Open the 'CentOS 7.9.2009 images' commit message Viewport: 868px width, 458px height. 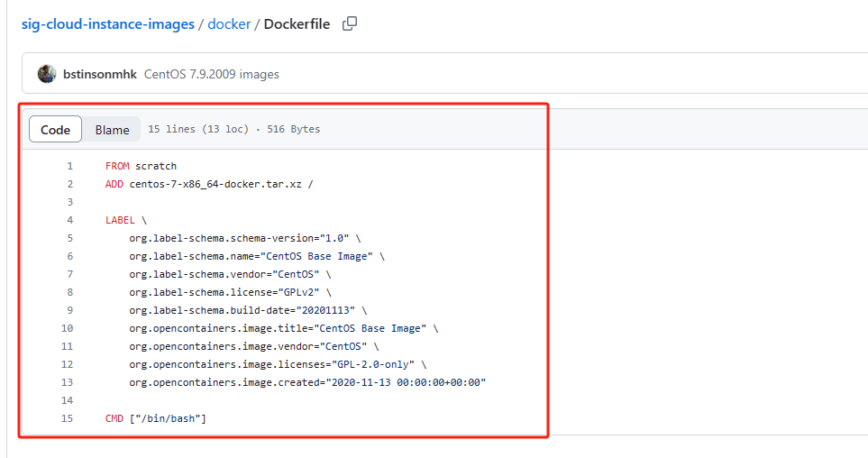212,74
